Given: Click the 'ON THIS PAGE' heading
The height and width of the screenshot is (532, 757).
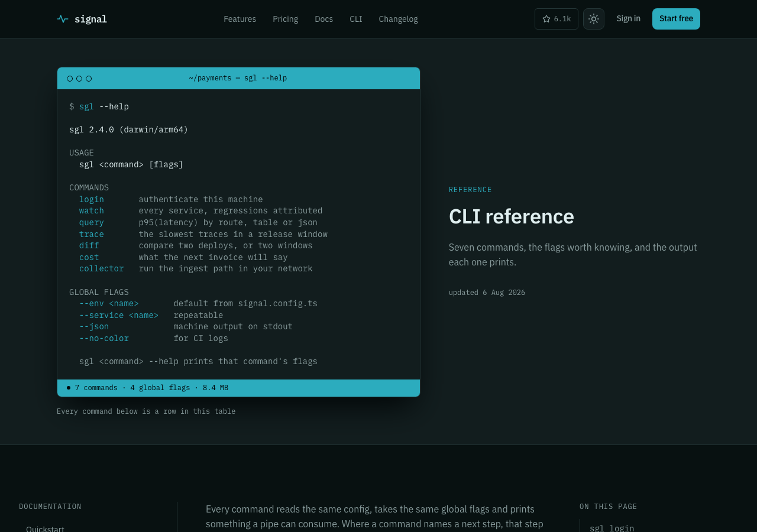Looking at the screenshot, I should [x=609, y=507].
